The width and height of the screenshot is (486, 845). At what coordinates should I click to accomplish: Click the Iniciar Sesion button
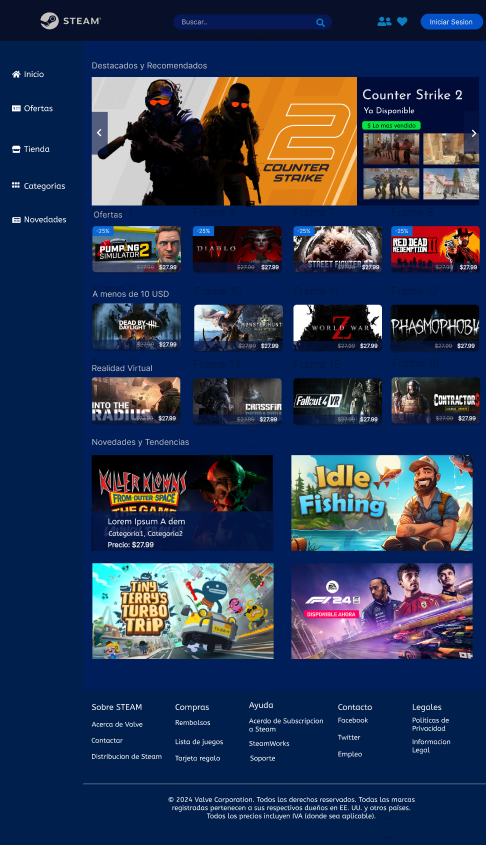click(x=452, y=22)
